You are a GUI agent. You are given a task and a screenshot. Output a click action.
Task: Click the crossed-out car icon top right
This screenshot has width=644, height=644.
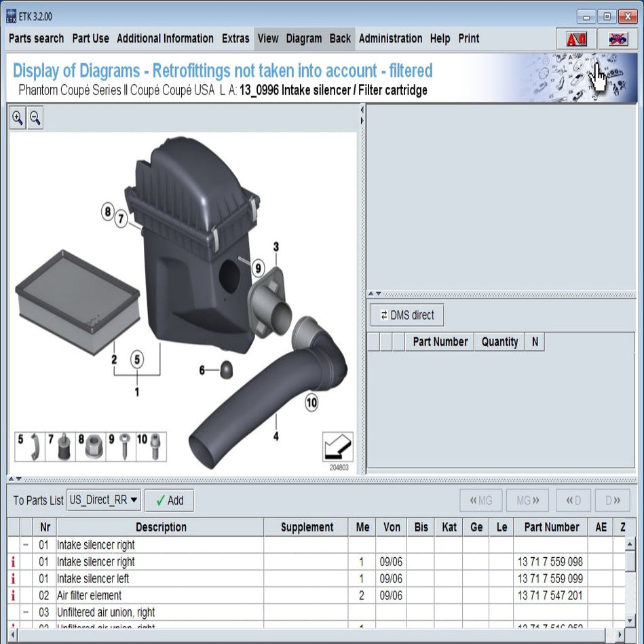click(x=618, y=39)
